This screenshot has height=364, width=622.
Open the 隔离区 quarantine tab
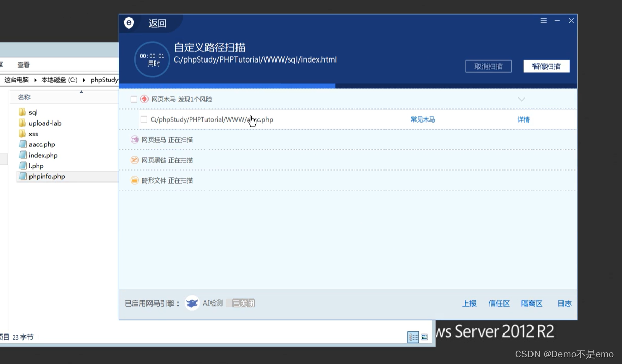point(531,304)
